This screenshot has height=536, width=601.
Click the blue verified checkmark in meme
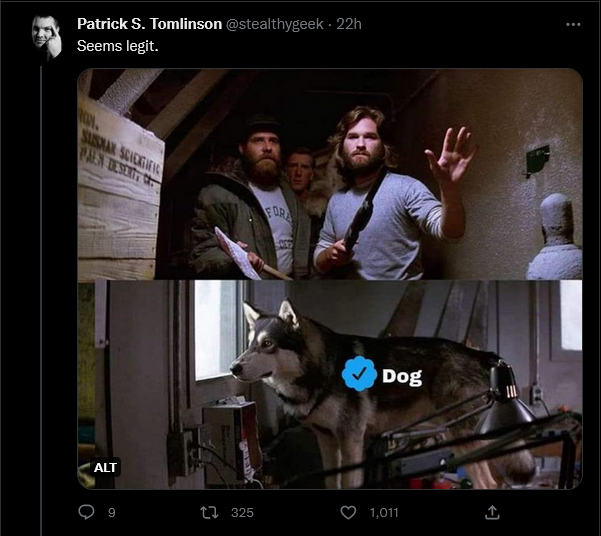click(359, 373)
